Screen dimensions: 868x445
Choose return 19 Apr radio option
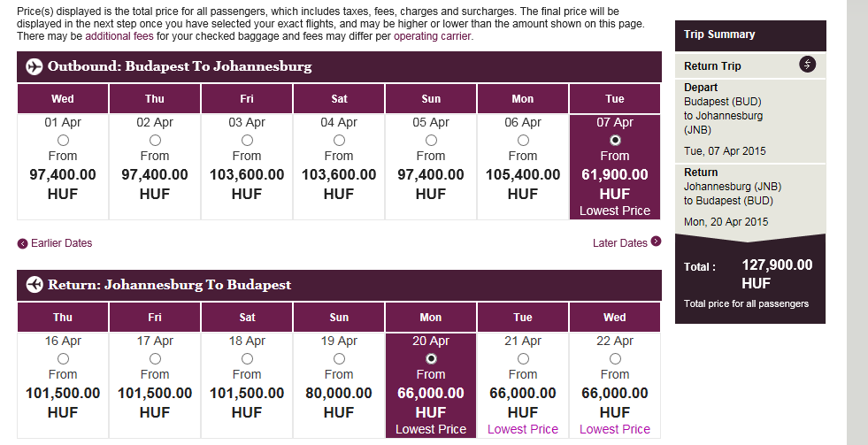click(x=339, y=358)
